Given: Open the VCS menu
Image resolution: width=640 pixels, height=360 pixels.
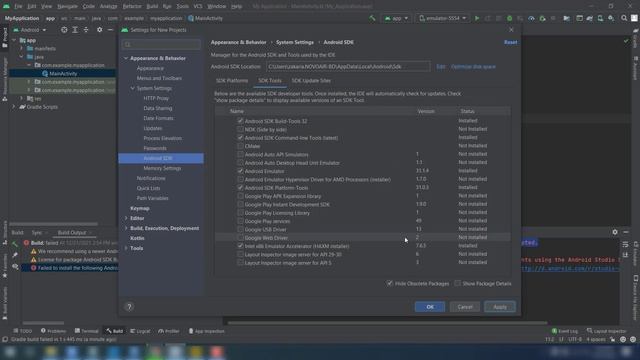Looking at the screenshot, I should (198, 7).
